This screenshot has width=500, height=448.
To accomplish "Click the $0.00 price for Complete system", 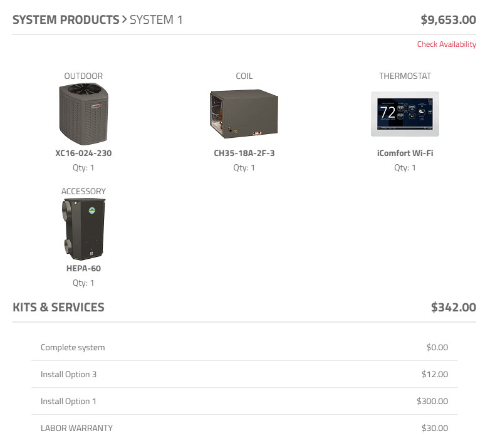I will tap(437, 347).
